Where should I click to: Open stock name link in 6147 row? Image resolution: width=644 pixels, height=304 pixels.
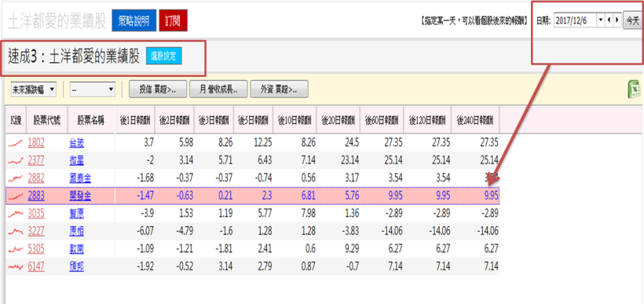click(77, 267)
